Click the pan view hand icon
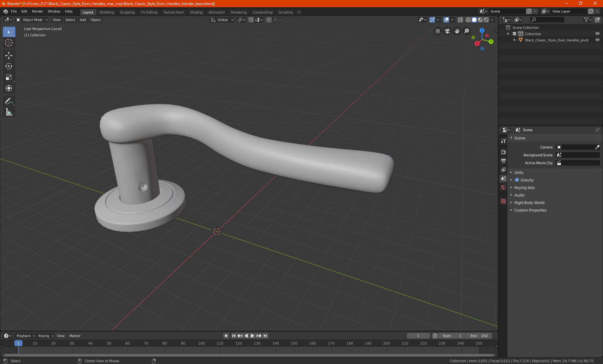Viewport: 603px width, 364px height. (457, 31)
